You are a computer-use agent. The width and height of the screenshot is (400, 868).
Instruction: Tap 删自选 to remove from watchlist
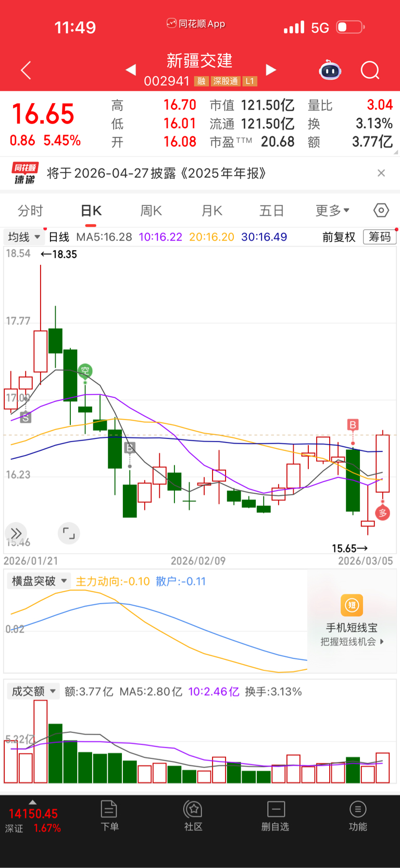click(275, 816)
